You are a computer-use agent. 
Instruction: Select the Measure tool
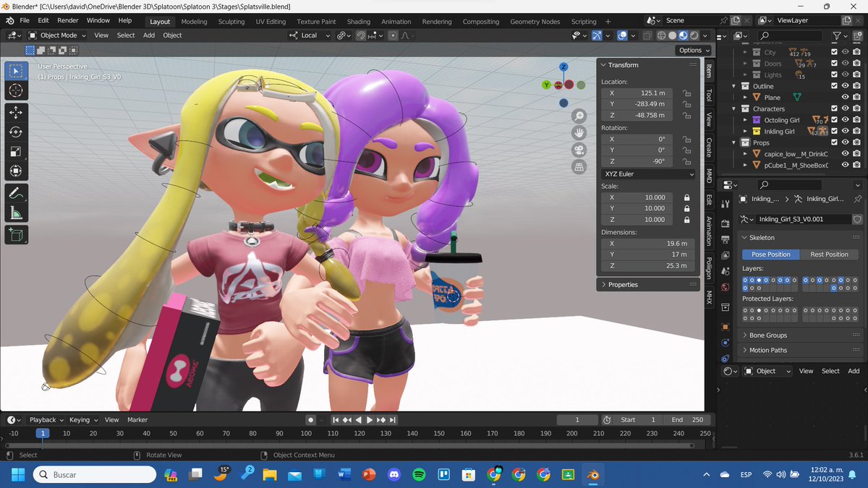coord(17,213)
